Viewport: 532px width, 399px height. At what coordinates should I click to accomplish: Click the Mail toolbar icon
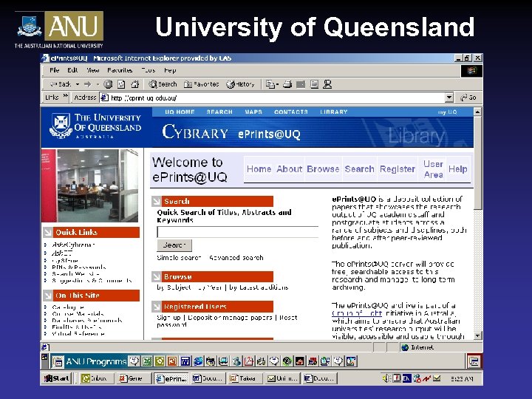tap(270, 84)
